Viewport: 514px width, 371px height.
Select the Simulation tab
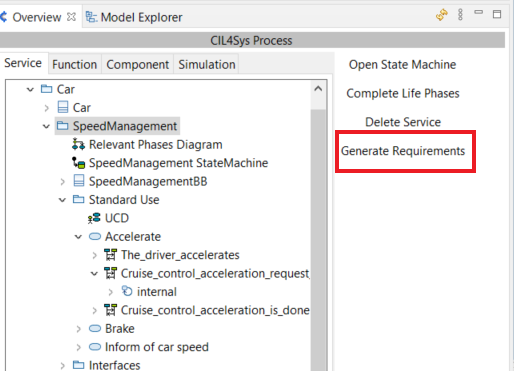click(x=207, y=64)
